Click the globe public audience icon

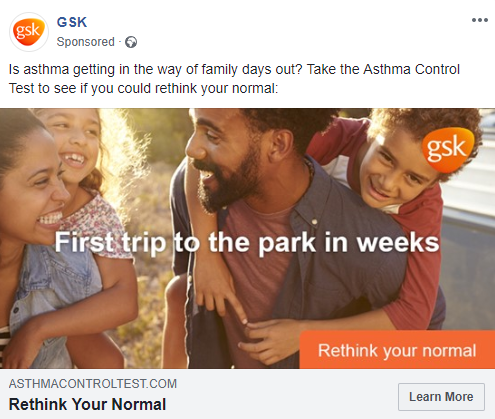pos(131,42)
